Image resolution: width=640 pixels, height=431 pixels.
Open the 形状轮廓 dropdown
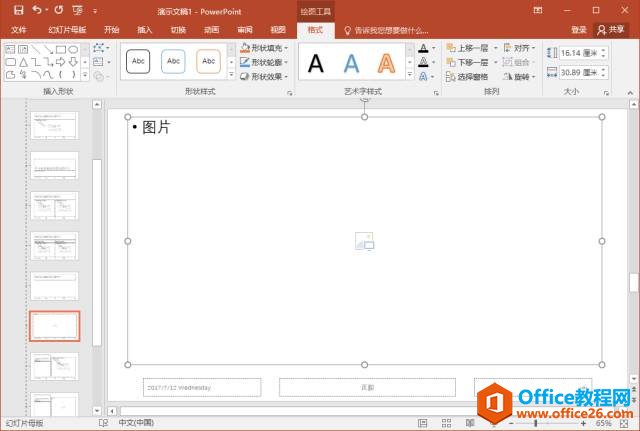(264, 62)
